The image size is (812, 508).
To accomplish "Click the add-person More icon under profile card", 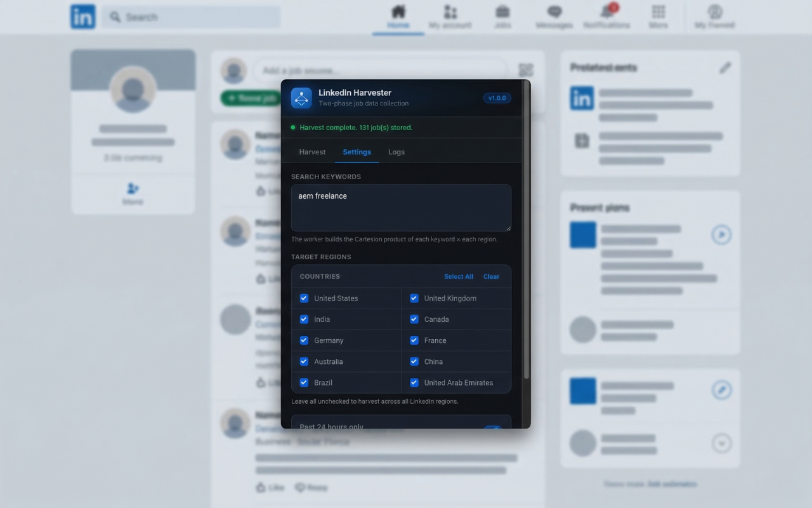I will pyautogui.click(x=133, y=189).
